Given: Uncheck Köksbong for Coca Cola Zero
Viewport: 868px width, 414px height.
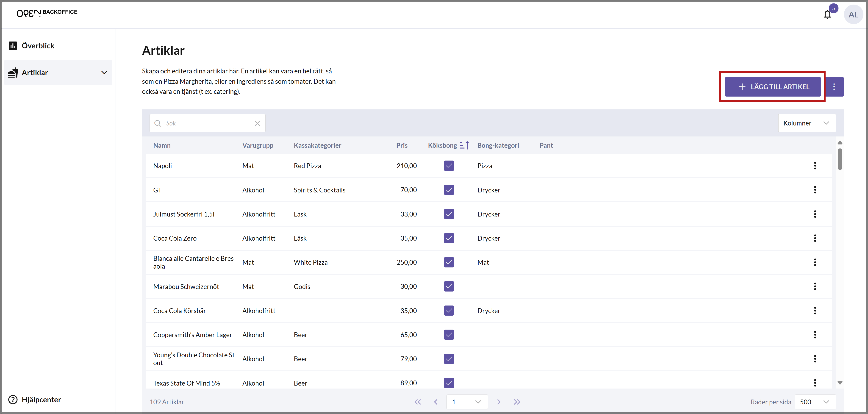Looking at the screenshot, I should click(449, 238).
